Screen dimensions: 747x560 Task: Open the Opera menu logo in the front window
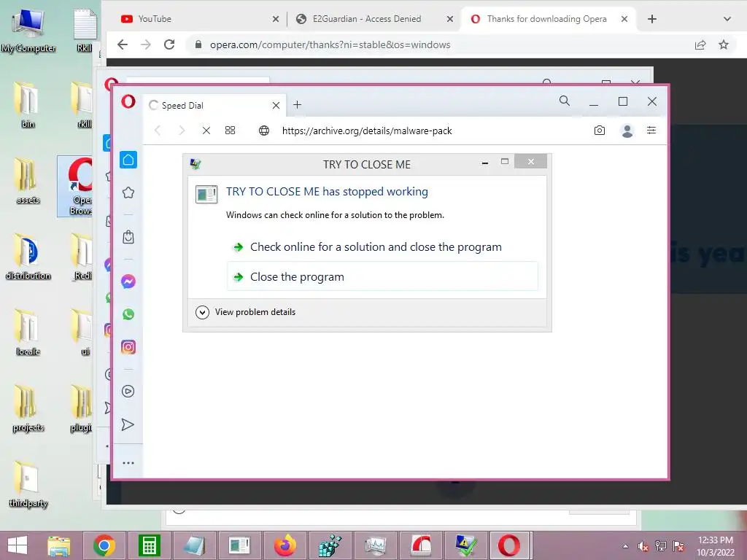[x=128, y=101]
